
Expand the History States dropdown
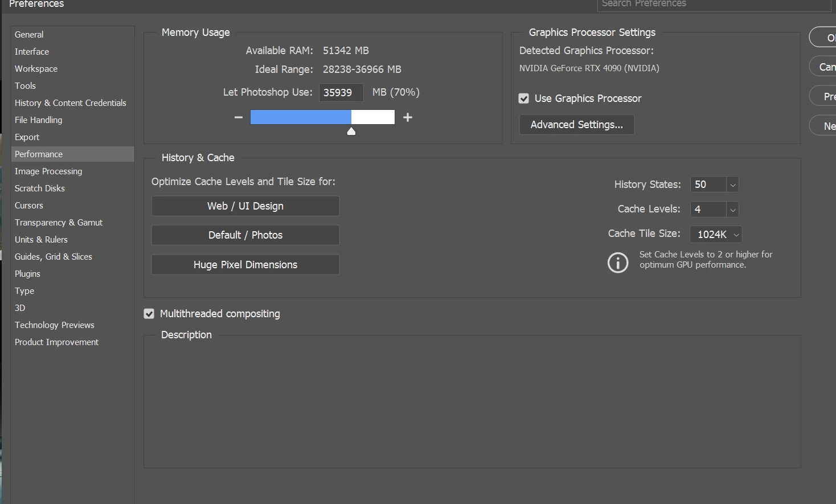733,185
